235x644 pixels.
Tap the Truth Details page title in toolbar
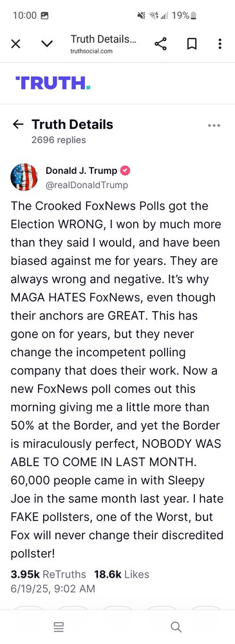click(x=103, y=39)
